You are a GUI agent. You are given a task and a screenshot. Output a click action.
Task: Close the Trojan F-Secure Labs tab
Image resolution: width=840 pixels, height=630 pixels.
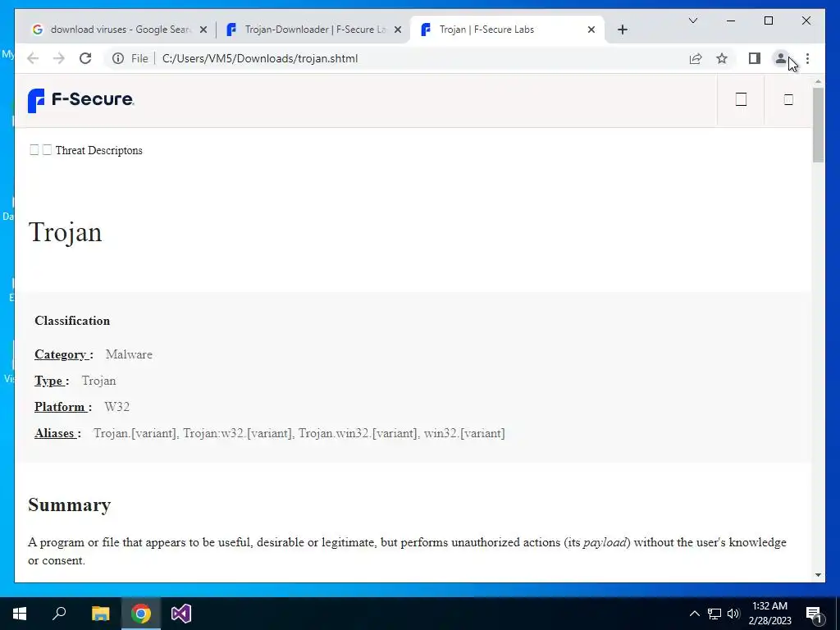coord(591,30)
